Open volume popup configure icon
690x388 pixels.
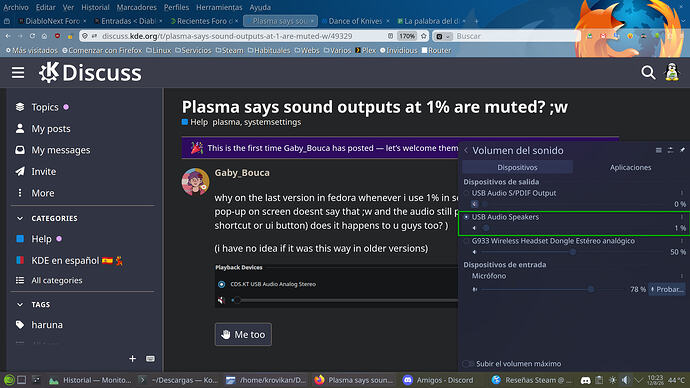[670, 150]
